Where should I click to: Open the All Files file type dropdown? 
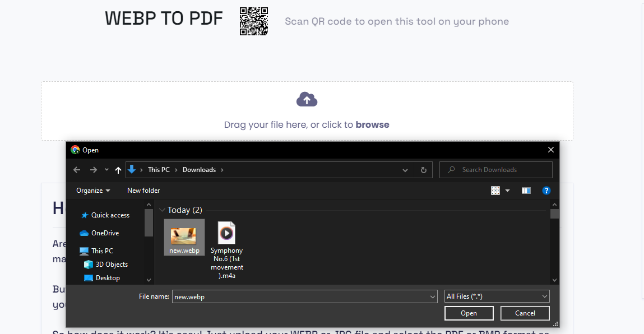click(x=497, y=296)
